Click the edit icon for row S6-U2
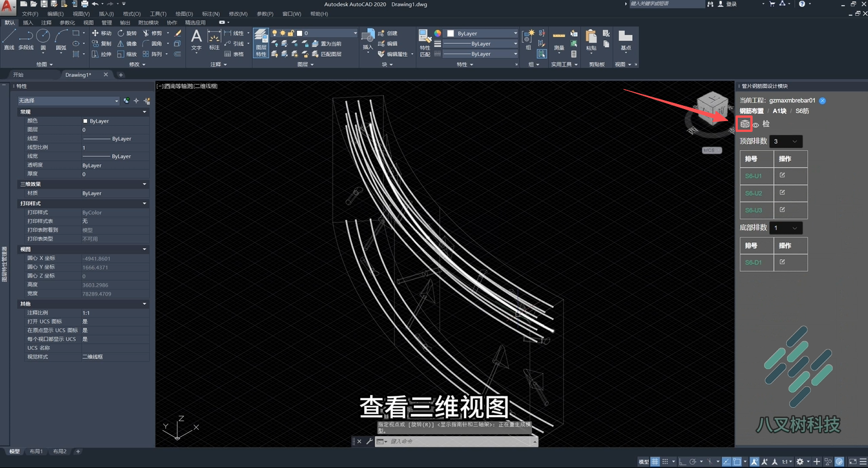 [x=782, y=193]
